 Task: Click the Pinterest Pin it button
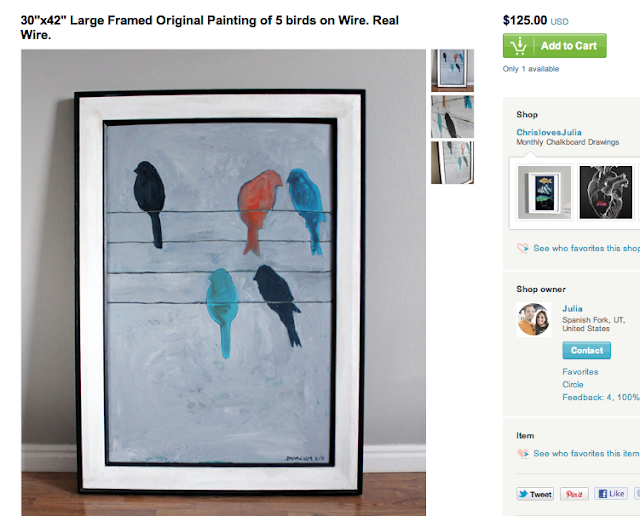[574, 494]
